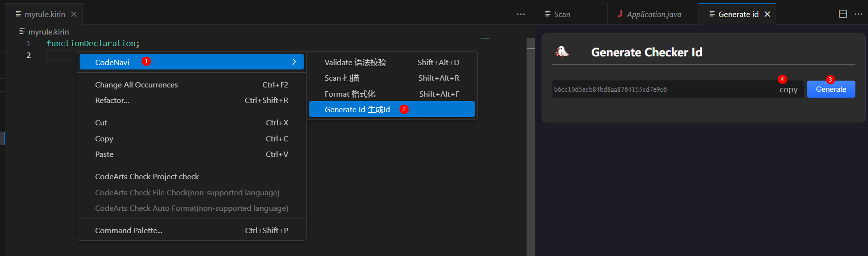
Task: Click the myrule.kirin breadcrumb
Action: pyautogui.click(x=44, y=32)
